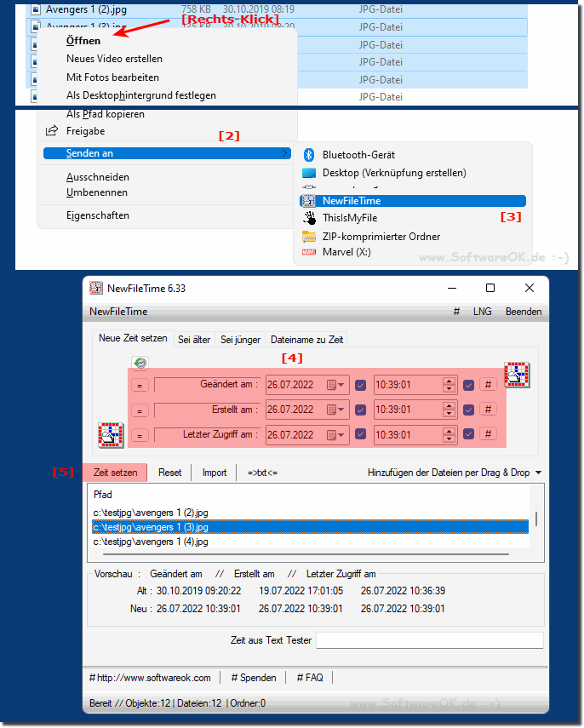Select Ausschneiden in the context menu
Viewport: 584px width, 728px height.
pyautogui.click(x=98, y=177)
